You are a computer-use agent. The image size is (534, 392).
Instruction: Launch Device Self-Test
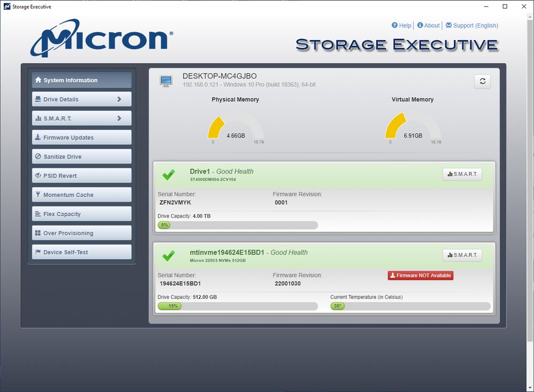pyautogui.click(x=82, y=252)
